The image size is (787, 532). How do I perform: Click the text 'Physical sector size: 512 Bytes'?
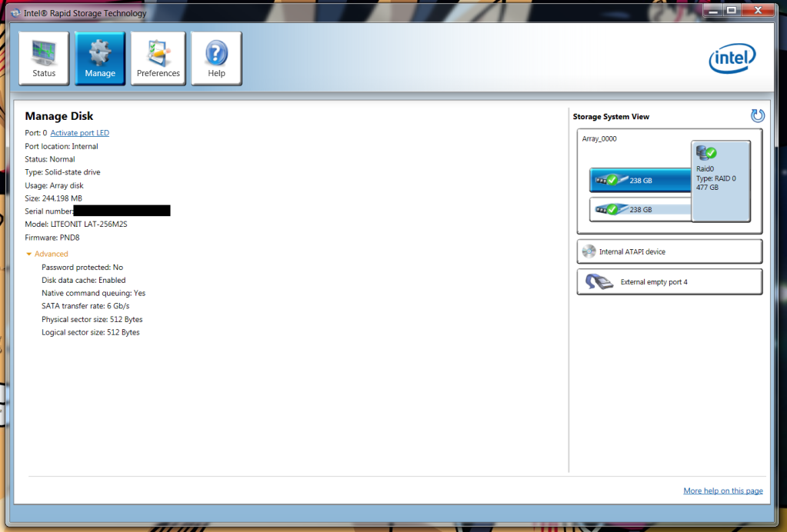(92, 319)
